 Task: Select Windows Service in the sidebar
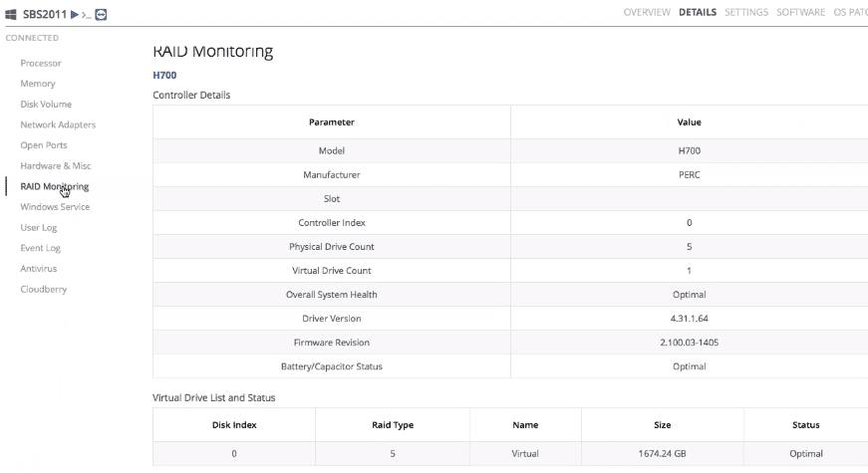(55, 207)
